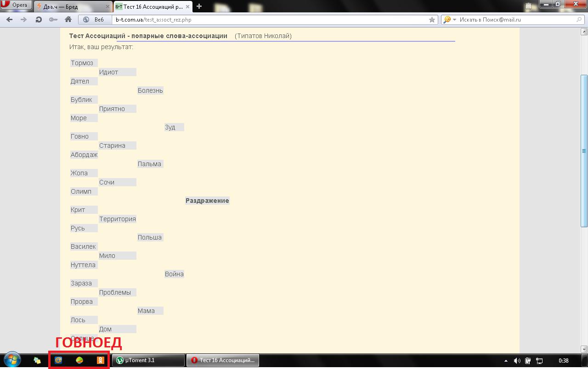The height and width of the screenshot is (369, 588).
Task: Click the word Прорва
Action: pyautogui.click(x=82, y=302)
